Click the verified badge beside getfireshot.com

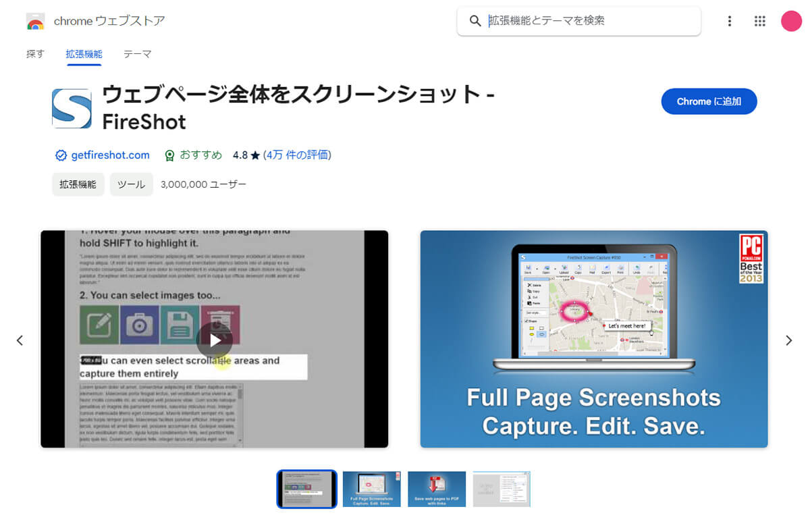click(61, 155)
